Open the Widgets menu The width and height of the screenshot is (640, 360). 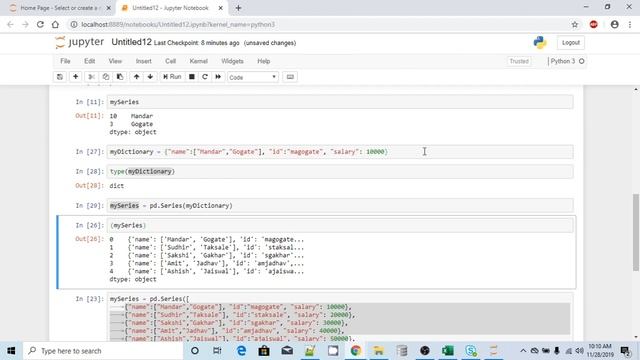click(x=232, y=61)
